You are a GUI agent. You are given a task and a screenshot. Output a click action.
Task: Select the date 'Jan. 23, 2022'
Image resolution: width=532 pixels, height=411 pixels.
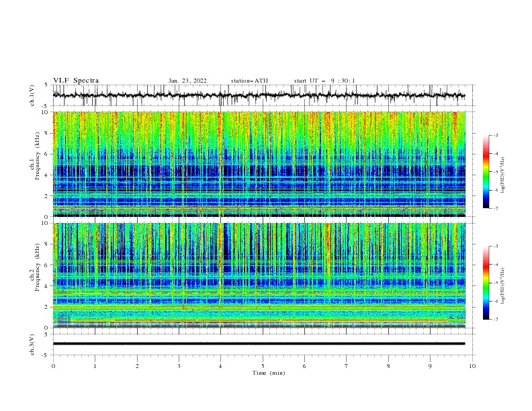point(187,81)
